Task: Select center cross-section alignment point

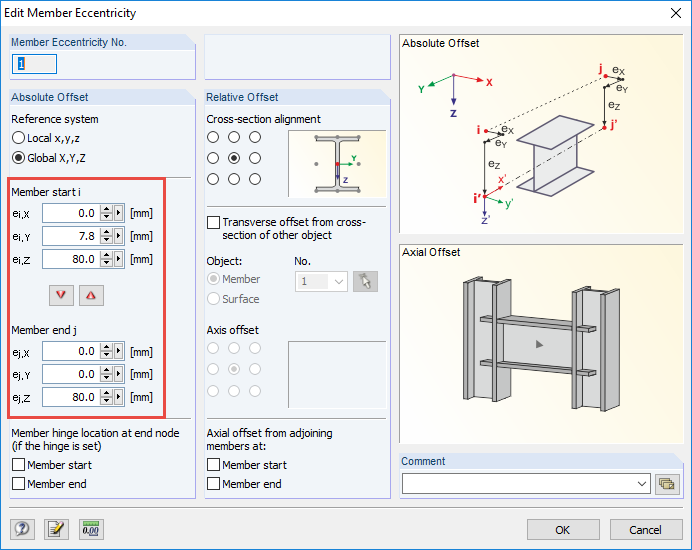Action: (234, 158)
